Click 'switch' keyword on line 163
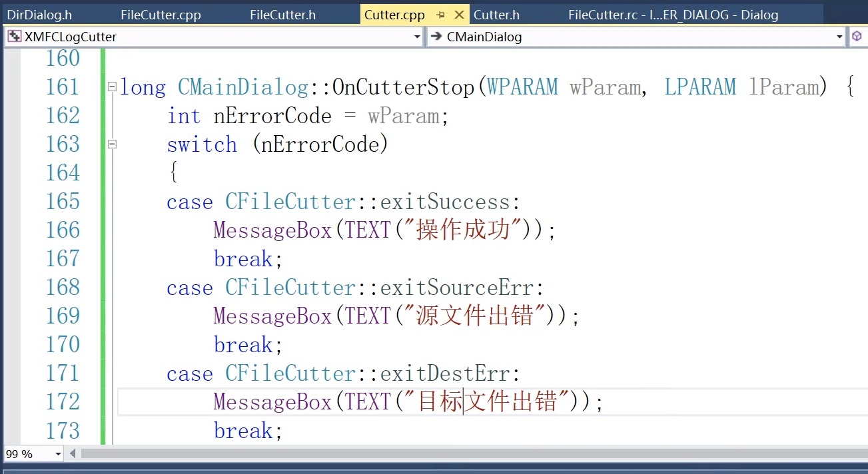This screenshot has height=474, width=868. [x=202, y=144]
